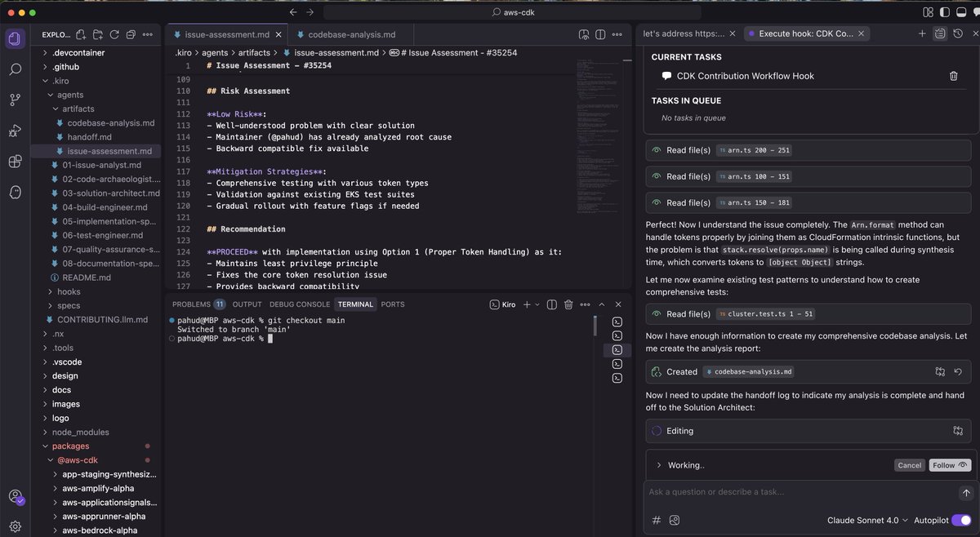This screenshot has width=980, height=537.
Task: Refresh the Explorer file tree
Action: click(x=114, y=34)
